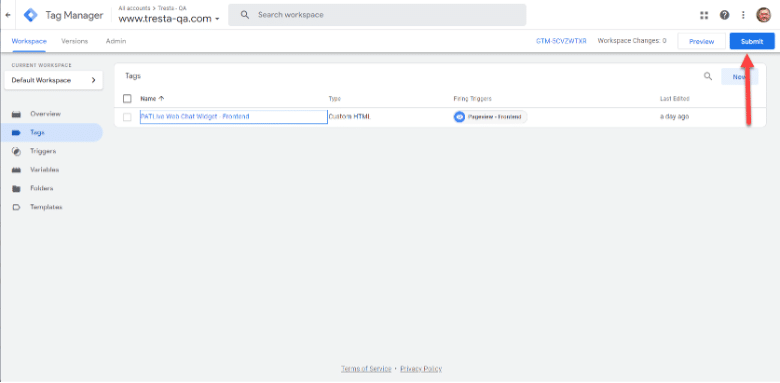Viewport: 780px width, 383px height.
Task: Click the Type column header
Action: coord(335,98)
